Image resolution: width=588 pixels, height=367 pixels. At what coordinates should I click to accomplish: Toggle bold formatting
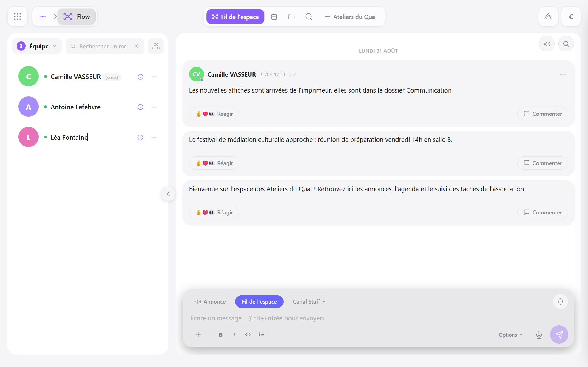click(220, 335)
